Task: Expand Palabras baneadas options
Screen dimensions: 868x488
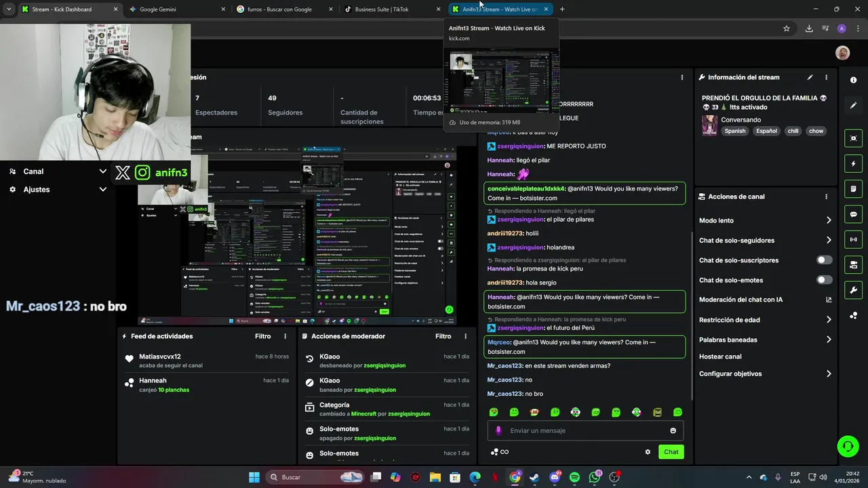Action: [x=829, y=340]
